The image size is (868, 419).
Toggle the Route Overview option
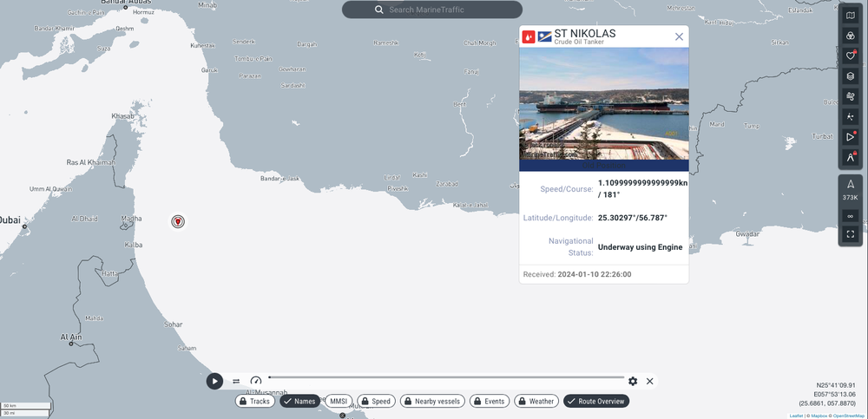[x=596, y=402]
